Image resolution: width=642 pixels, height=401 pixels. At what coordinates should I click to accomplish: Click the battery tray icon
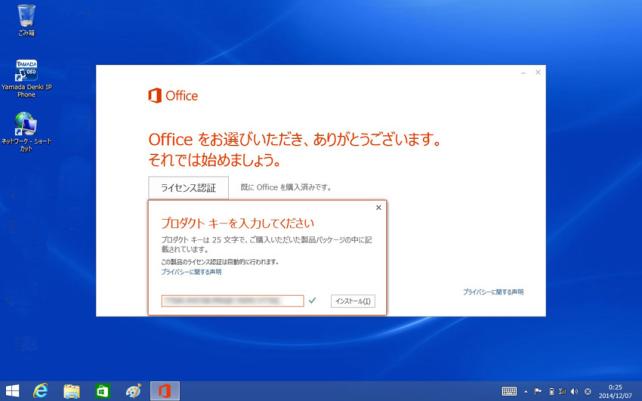551,392
